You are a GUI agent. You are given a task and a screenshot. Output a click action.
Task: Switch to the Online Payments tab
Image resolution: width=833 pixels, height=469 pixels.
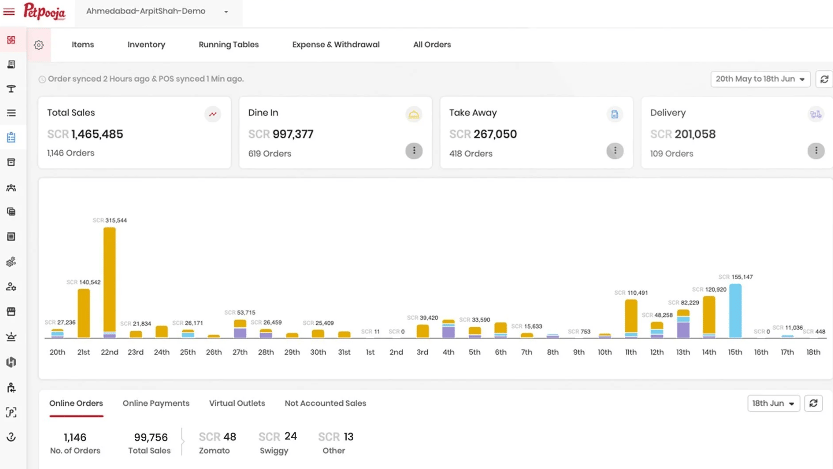pos(156,403)
